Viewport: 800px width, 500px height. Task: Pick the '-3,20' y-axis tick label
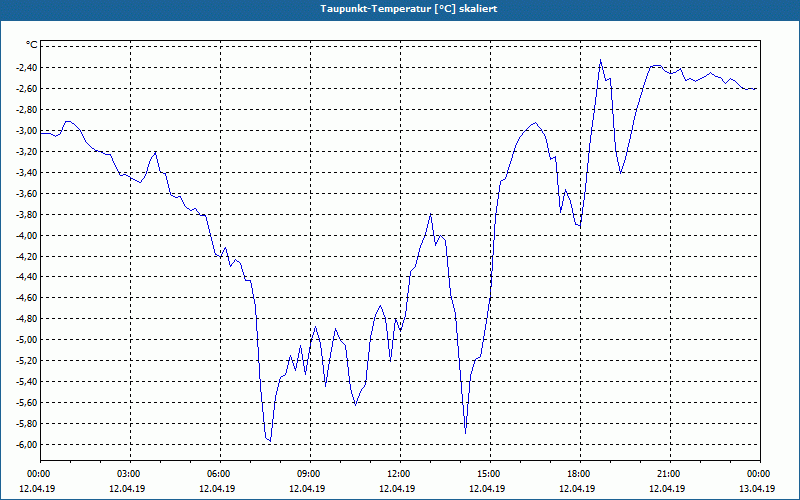tap(26, 151)
